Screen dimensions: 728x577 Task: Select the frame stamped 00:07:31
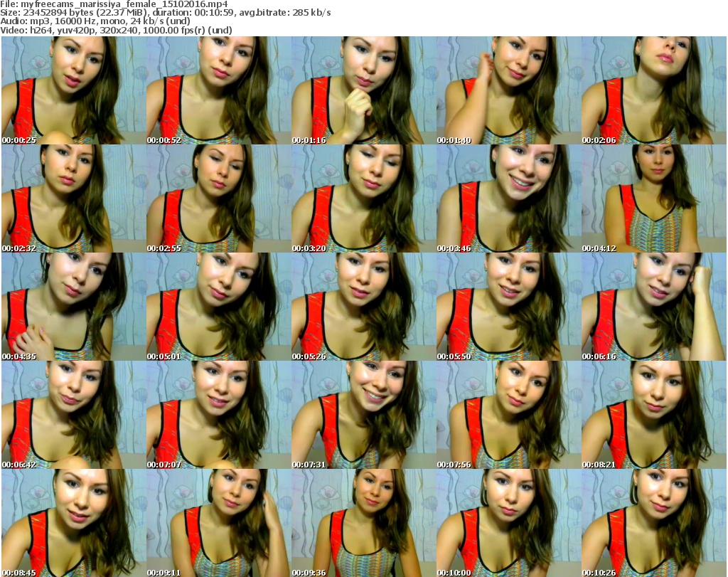tap(363, 415)
